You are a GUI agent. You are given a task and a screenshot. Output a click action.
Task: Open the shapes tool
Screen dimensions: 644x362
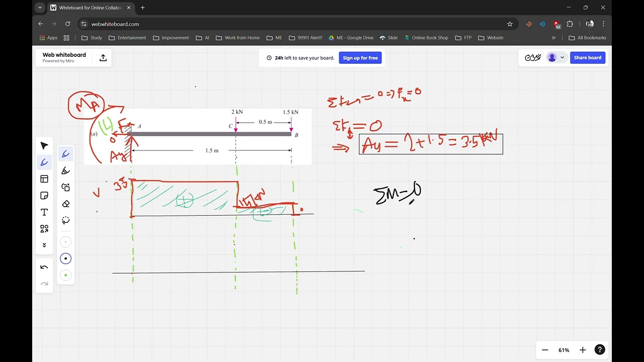click(x=44, y=229)
